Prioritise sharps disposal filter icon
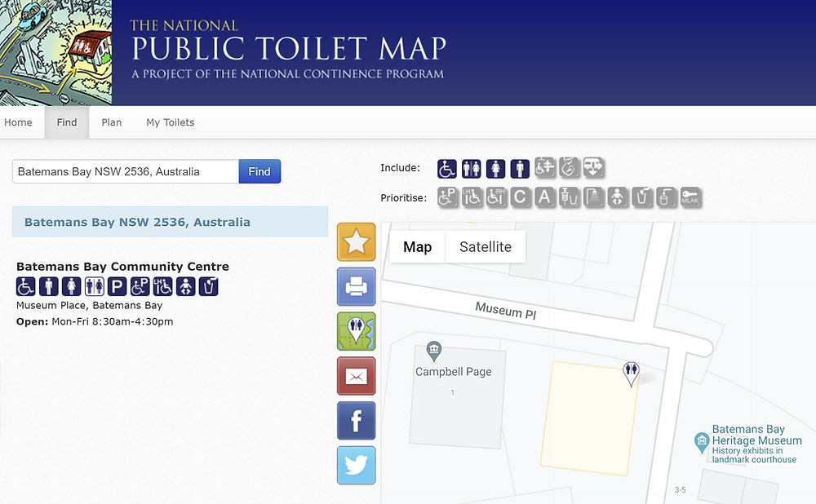 (x=569, y=197)
